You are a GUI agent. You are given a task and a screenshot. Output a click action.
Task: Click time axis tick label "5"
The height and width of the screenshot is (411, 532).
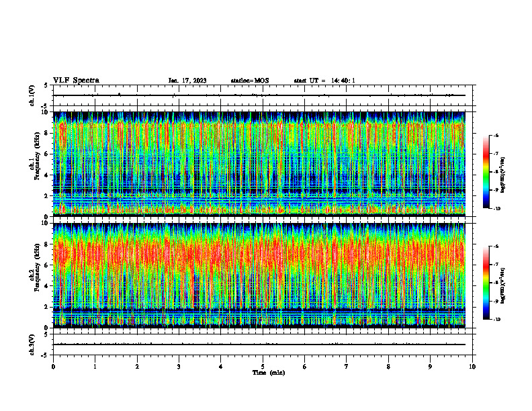pyautogui.click(x=263, y=367)
